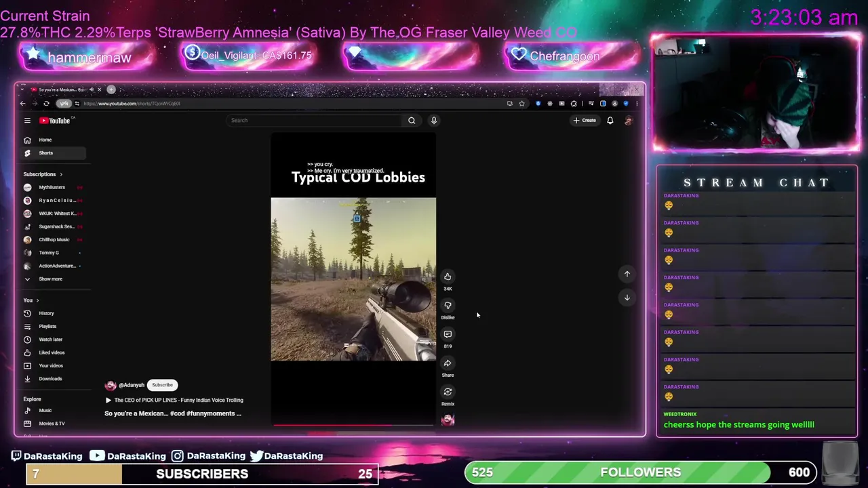Click the magnifier search button

(x=412, y=121)
